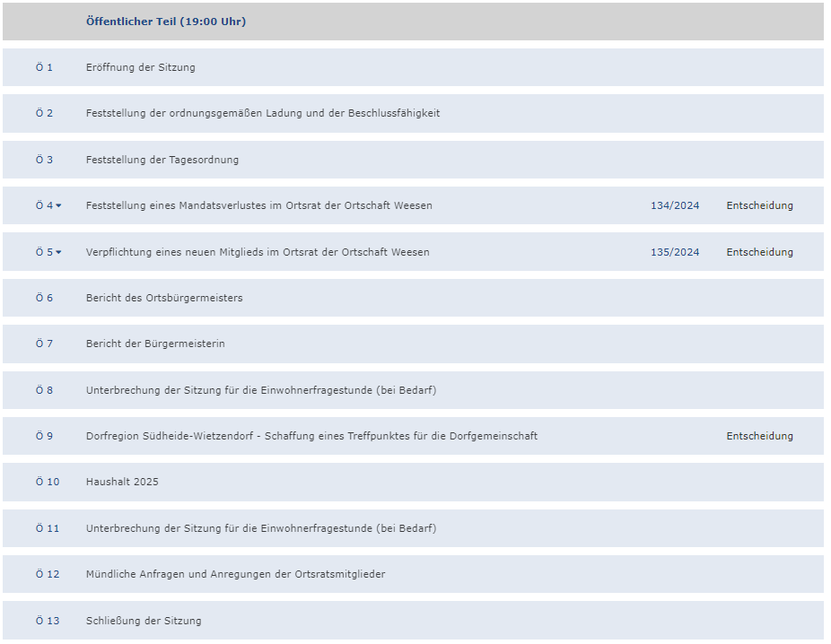Open agenda item Ö 6
Viewport: 831px width, 644px height.
(x=44, y=299)
